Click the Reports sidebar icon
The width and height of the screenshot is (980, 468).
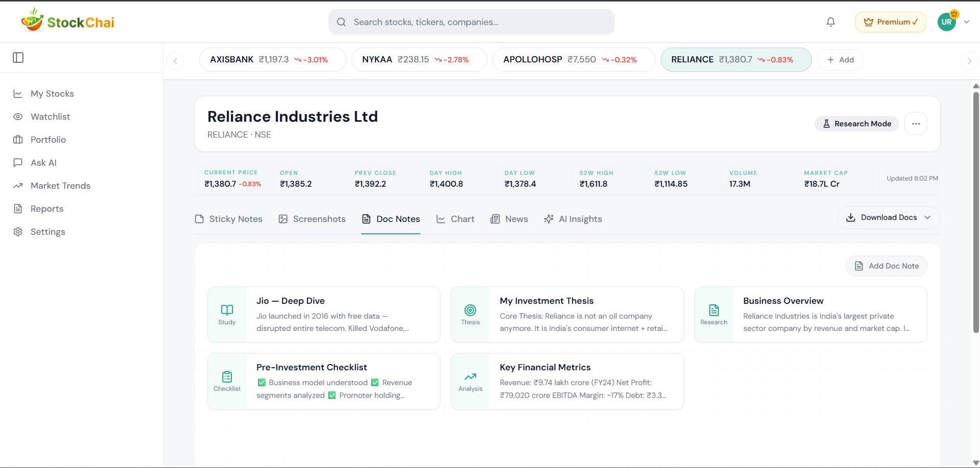18,208
